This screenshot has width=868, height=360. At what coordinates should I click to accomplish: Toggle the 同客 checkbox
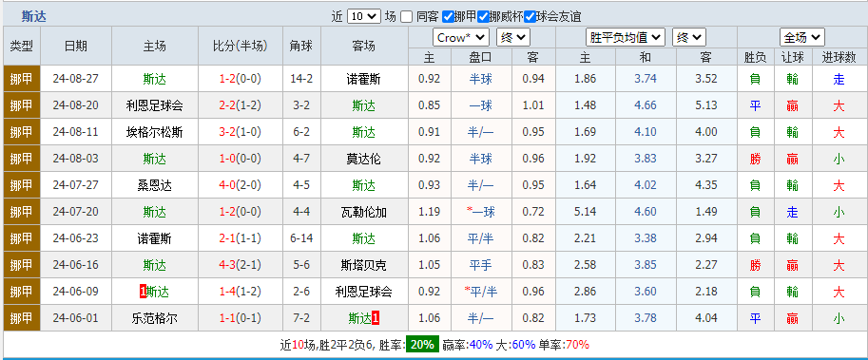pos(406,16)
